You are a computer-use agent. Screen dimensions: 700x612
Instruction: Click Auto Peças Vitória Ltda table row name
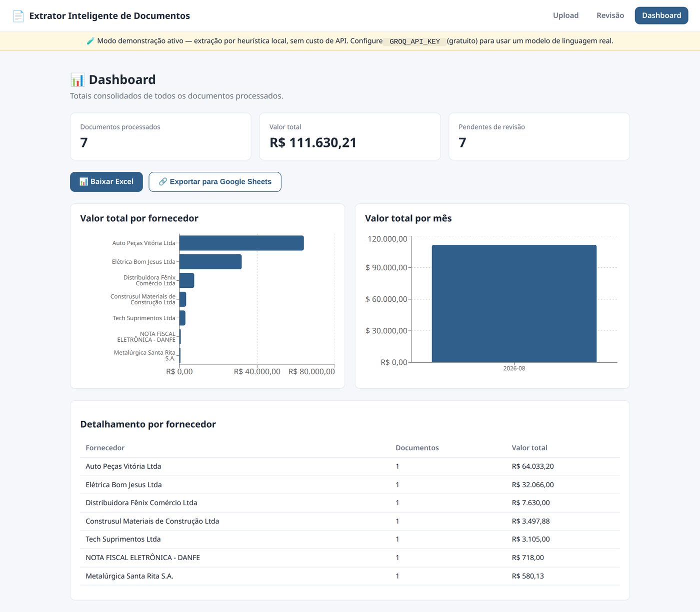point(123,466)
